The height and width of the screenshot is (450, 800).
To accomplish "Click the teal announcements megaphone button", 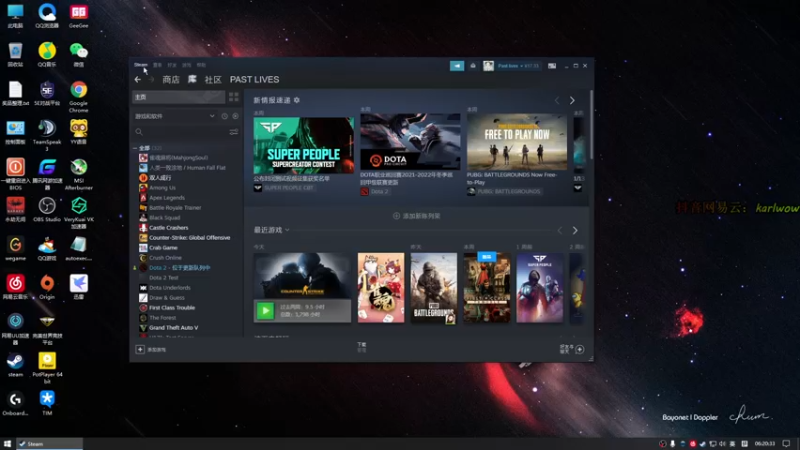I will coord(457,66).
